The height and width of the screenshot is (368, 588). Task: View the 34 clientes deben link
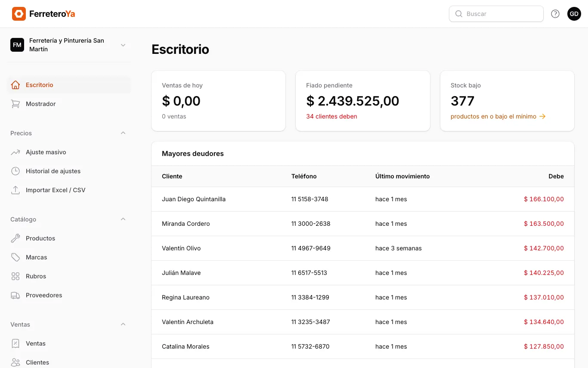click(x=331, y=116)
